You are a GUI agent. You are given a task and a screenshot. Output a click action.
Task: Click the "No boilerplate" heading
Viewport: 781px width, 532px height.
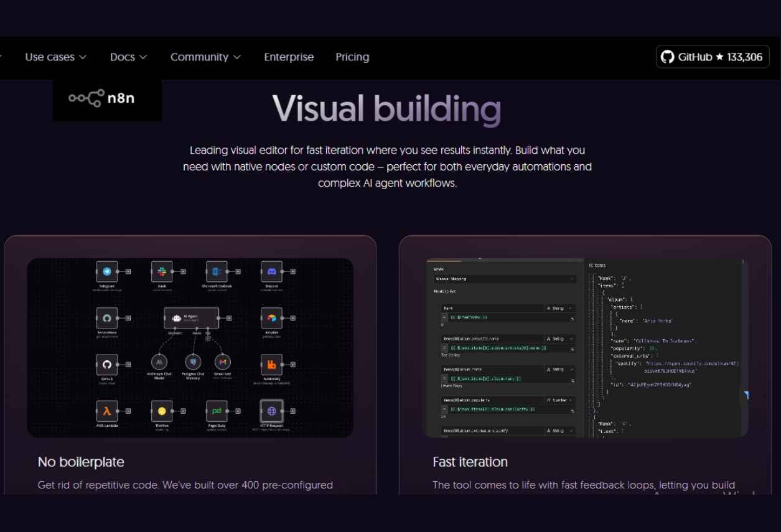[81, 462]
